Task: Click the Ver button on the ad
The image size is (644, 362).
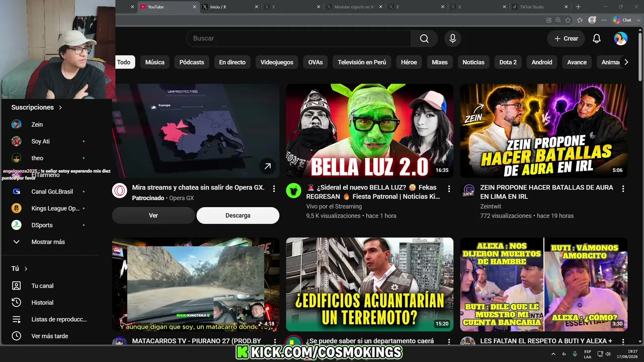Action: pos(153,216)
